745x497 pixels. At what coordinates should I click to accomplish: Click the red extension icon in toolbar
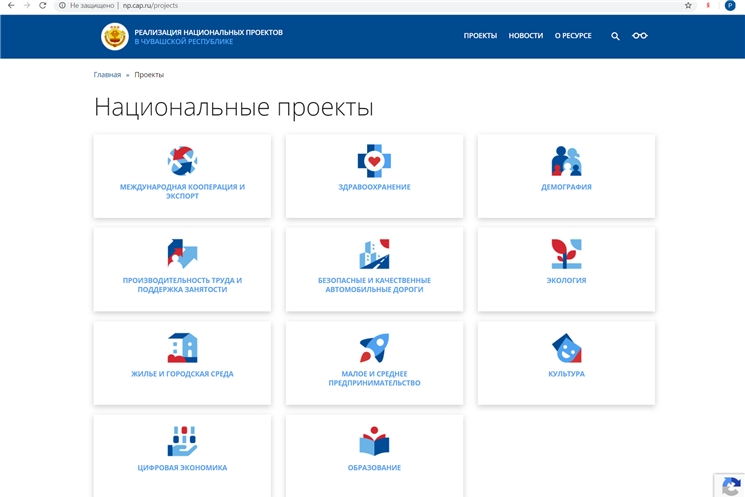pos(708,6)
